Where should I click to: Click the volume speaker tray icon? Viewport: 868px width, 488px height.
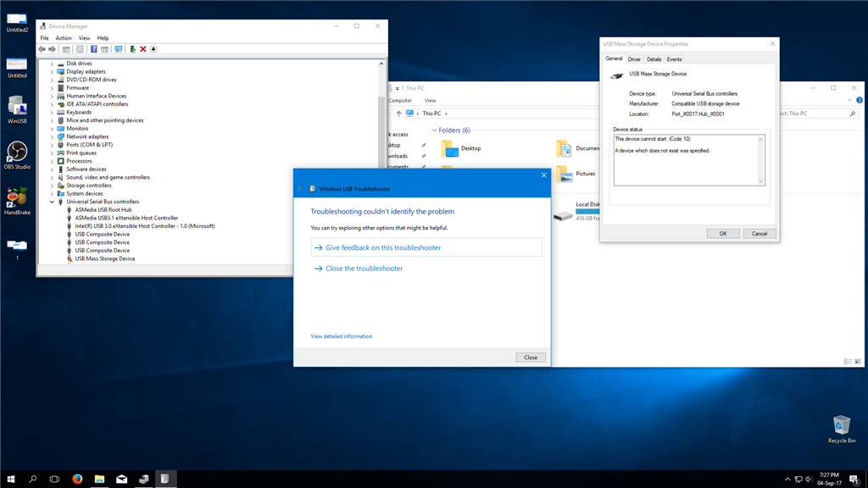coord(809,480)
